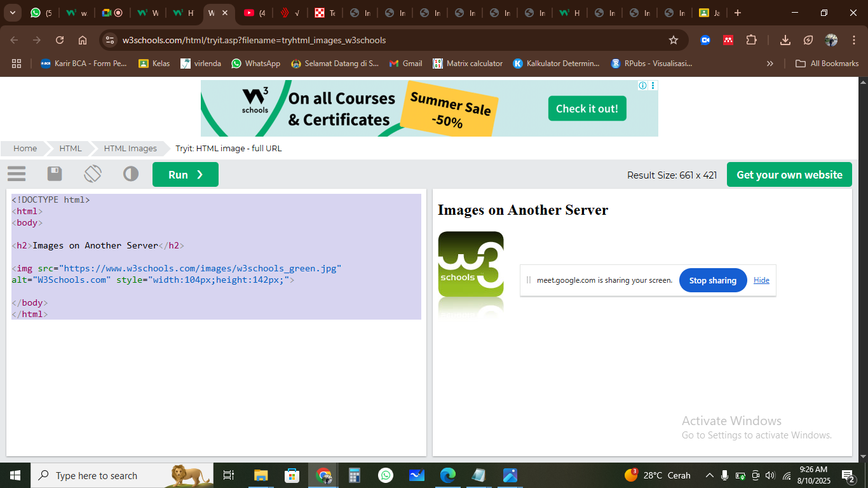Screen dimensions: 868x488
Task: Open a new tab with plus button
Action: [x=737, y=13]
